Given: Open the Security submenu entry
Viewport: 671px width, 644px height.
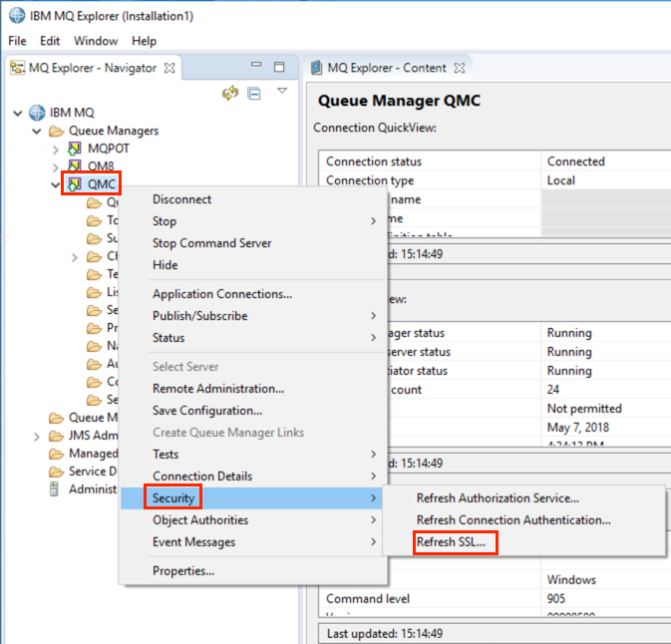Looking at the screenshot, I should (x=253, y=498).
